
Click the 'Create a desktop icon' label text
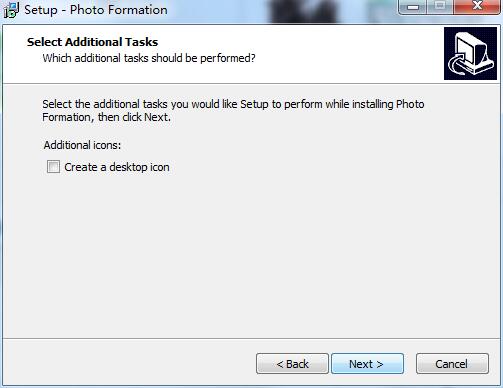117,167
